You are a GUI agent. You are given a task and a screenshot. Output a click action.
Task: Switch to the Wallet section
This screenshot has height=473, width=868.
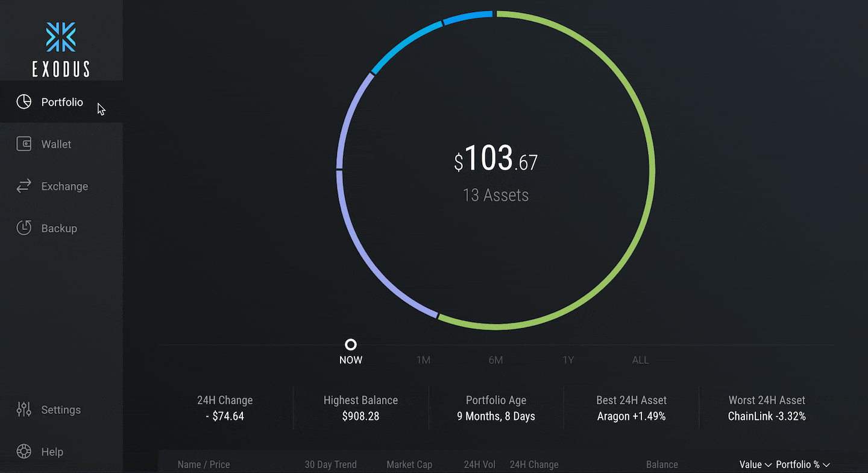tap(56, 144)
